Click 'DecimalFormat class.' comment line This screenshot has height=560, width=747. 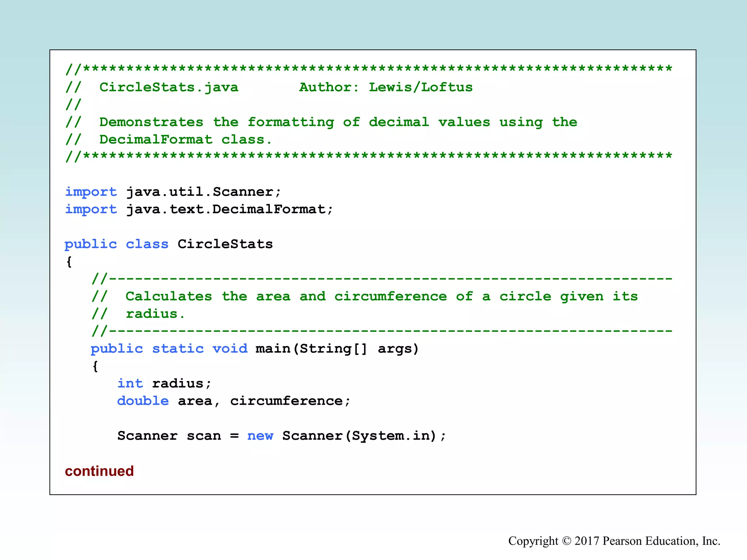pyautogui.click(x=185, y=140)
